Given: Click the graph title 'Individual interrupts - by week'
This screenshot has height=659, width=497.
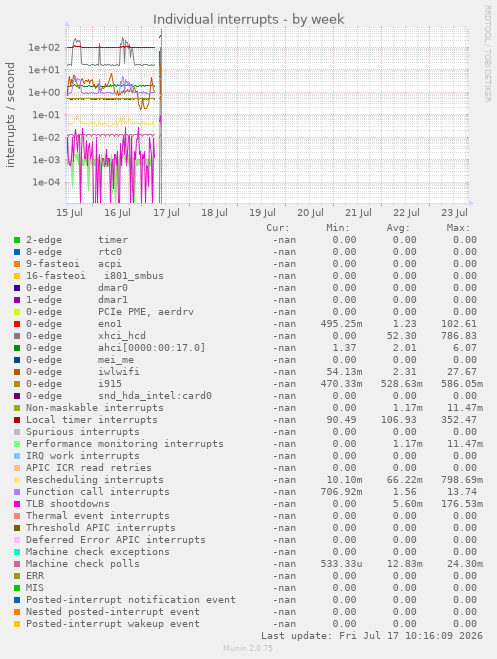Looking at the screenshot, I should [248, 19].
